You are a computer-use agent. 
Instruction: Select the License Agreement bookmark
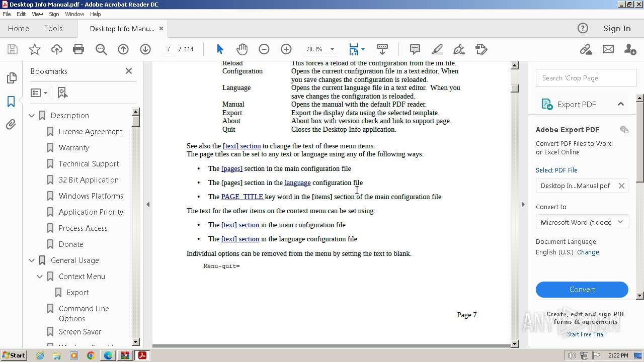point(91,131)
